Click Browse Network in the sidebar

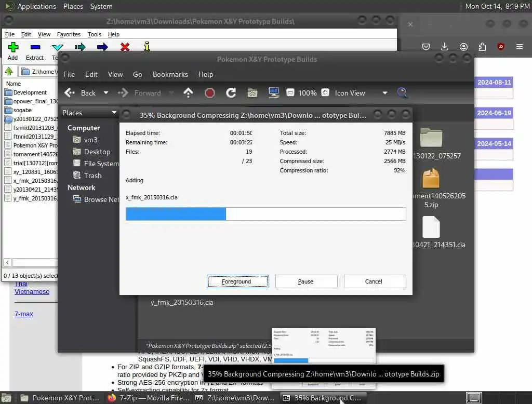tap(96, 199)
